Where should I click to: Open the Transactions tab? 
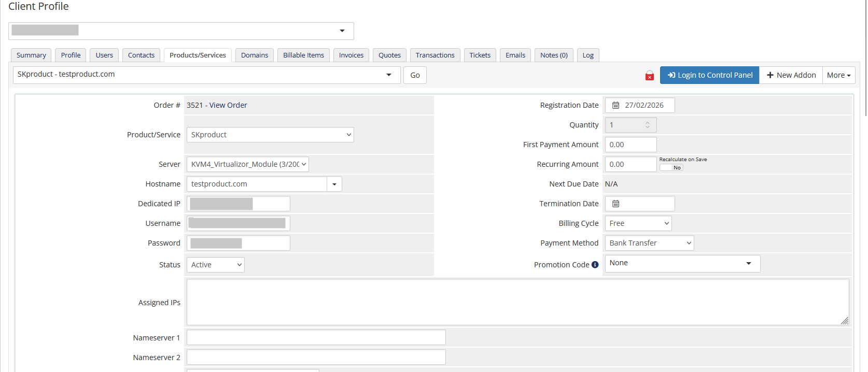tap(435, 55)
